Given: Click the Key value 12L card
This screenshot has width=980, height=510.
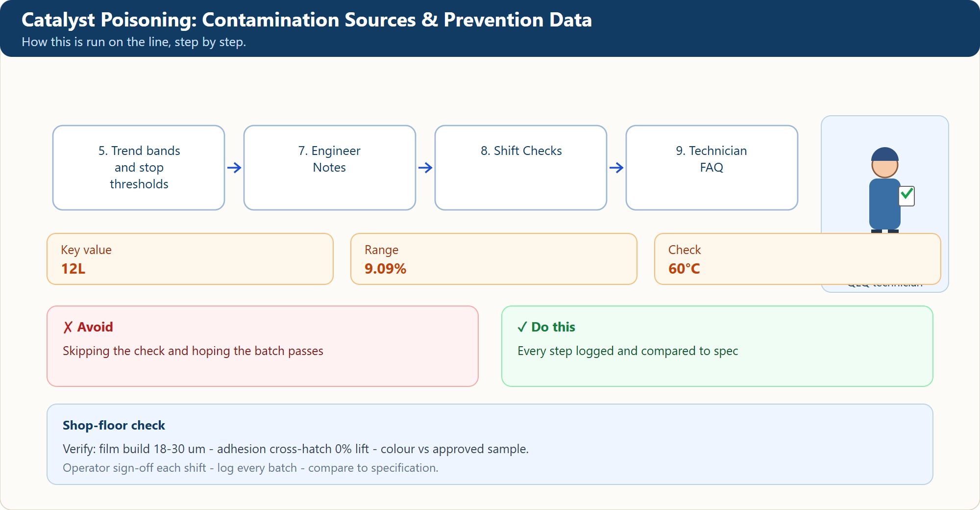Looking at the screenshot, I should pos(190,259).
